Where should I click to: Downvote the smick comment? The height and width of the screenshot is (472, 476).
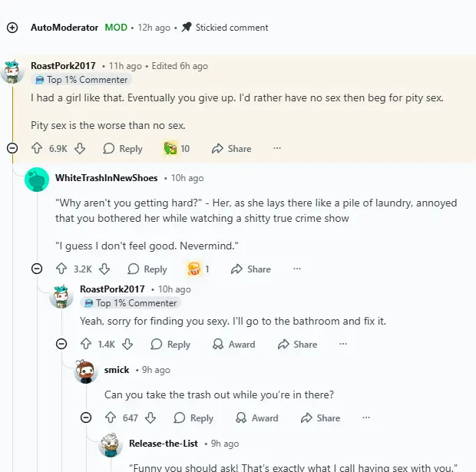click(x=150, y=418)
